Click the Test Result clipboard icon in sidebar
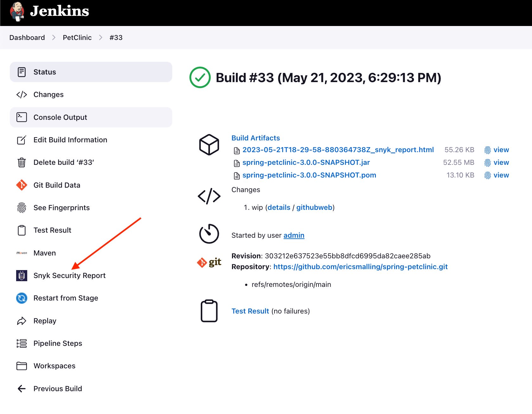The image size is (532, 414). pyautogui.click(x=22, y=230)
